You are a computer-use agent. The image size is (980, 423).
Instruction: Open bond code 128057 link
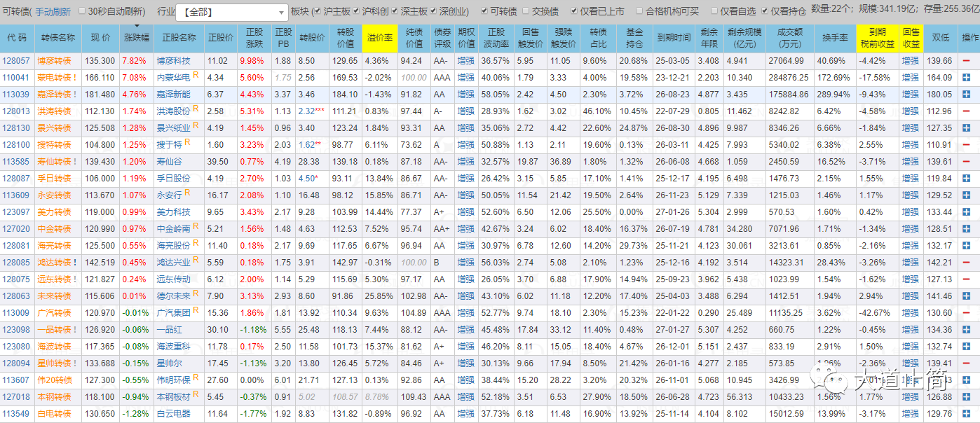pos(15,61)
